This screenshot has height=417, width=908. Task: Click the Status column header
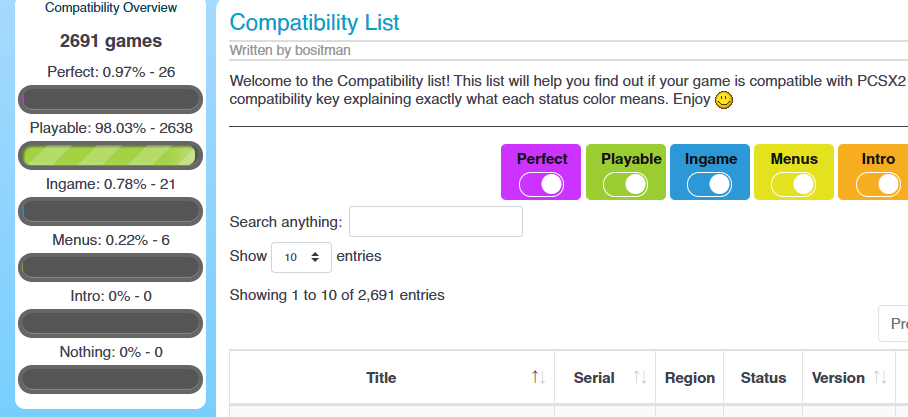tap(763, 378)
